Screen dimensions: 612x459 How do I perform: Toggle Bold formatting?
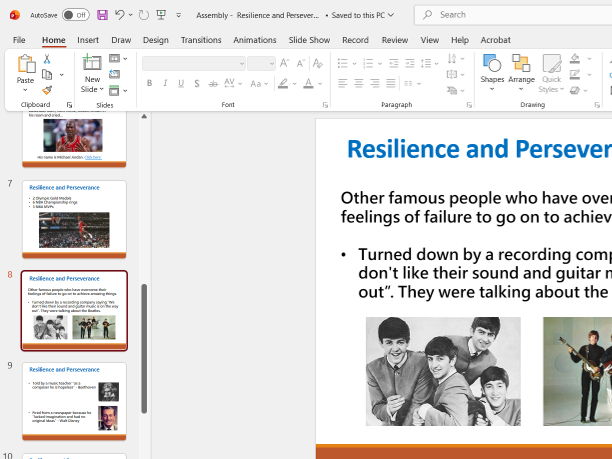pyautogui.click(x=149, y=83)
